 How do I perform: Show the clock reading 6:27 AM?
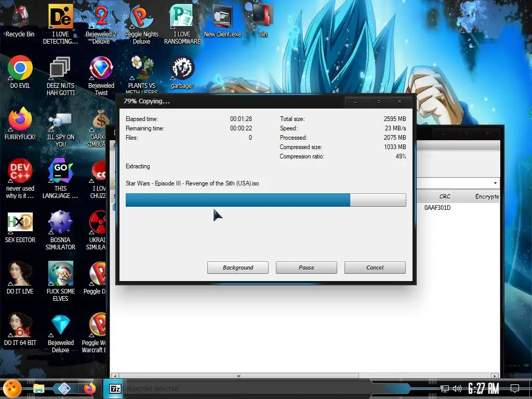tap(484, 389)
